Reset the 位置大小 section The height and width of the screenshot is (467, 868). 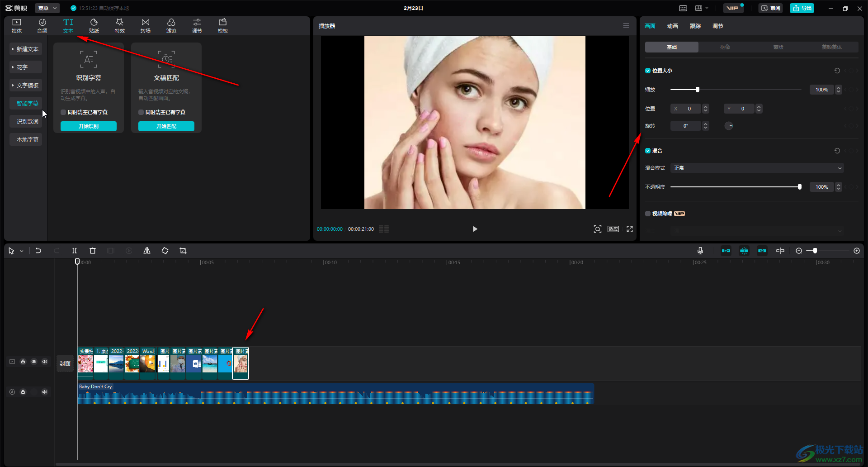click(837, 71)
